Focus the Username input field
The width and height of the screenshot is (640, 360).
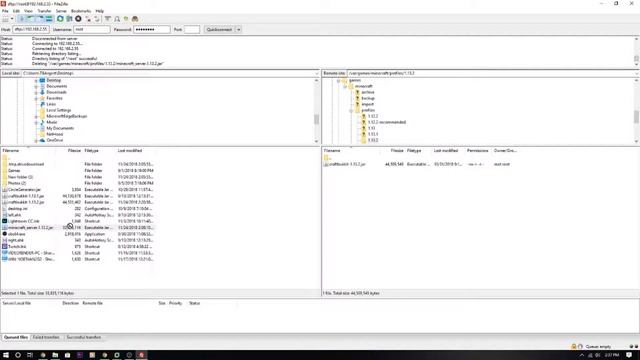[92, 29]
